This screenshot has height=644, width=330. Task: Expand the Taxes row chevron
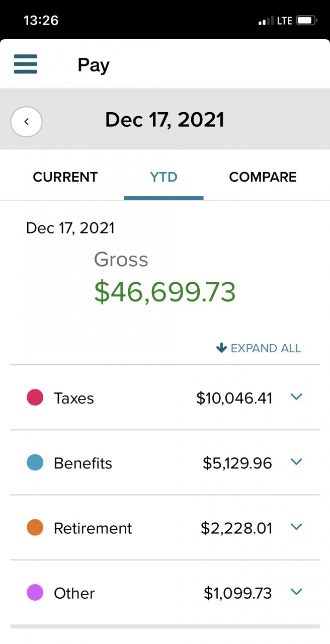tap(296, 397)
